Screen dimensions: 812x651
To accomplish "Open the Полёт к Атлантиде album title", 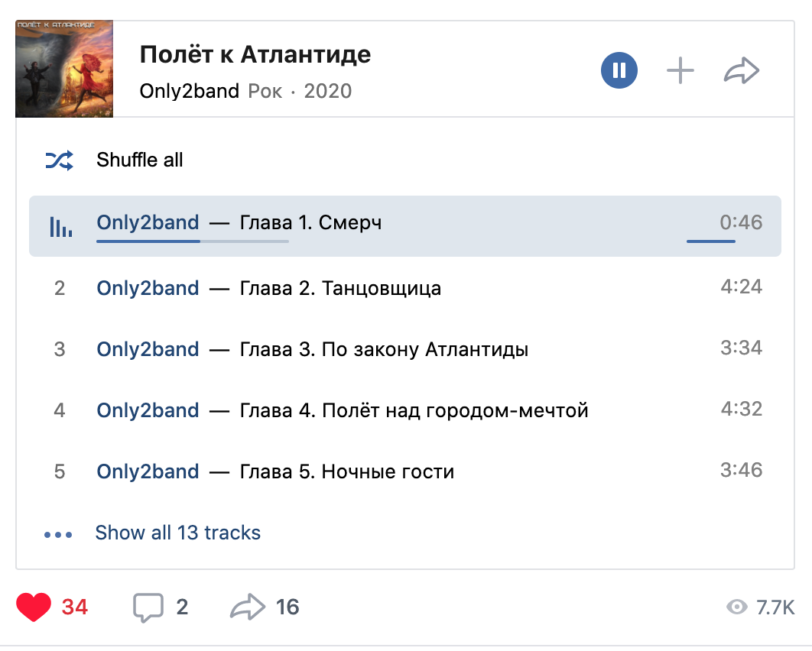I will [255, 54].
